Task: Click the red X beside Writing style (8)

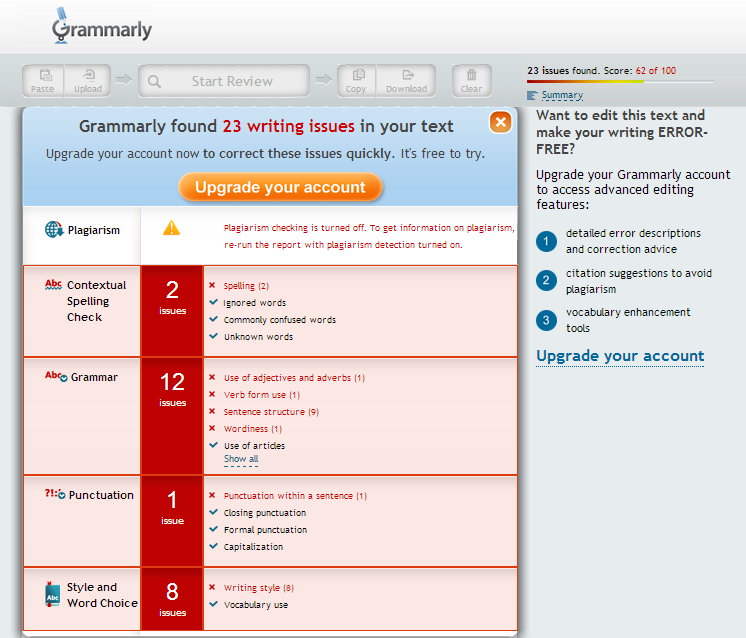Action: (212, 587)
